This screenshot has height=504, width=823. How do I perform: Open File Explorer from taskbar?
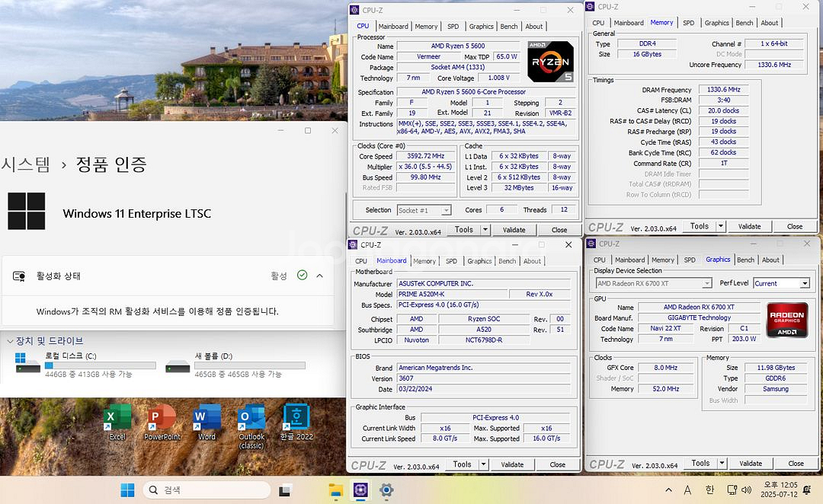336,490
